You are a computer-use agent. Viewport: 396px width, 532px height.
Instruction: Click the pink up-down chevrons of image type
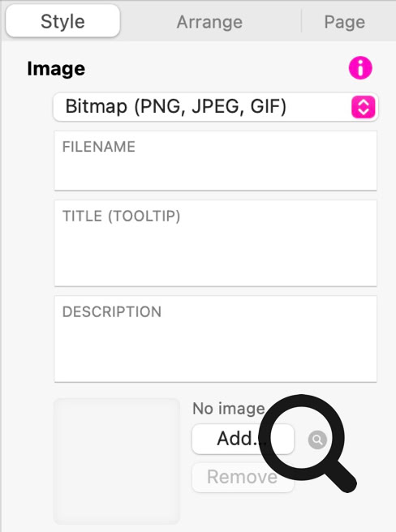(x=363, y=107)
